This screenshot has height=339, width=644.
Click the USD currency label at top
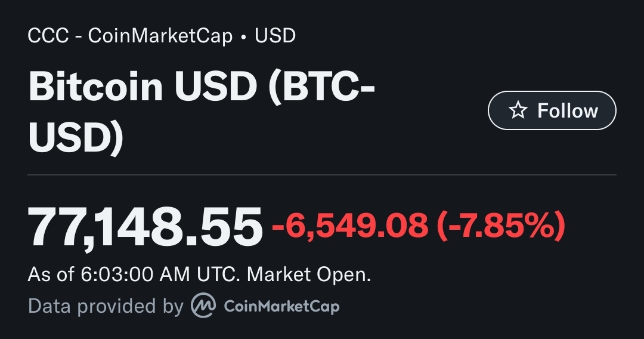275,35
